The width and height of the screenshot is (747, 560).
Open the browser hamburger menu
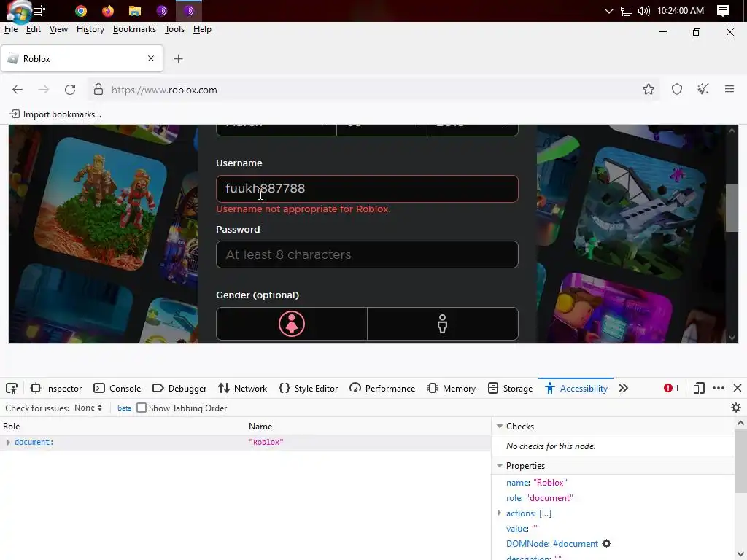click(729, 89)
